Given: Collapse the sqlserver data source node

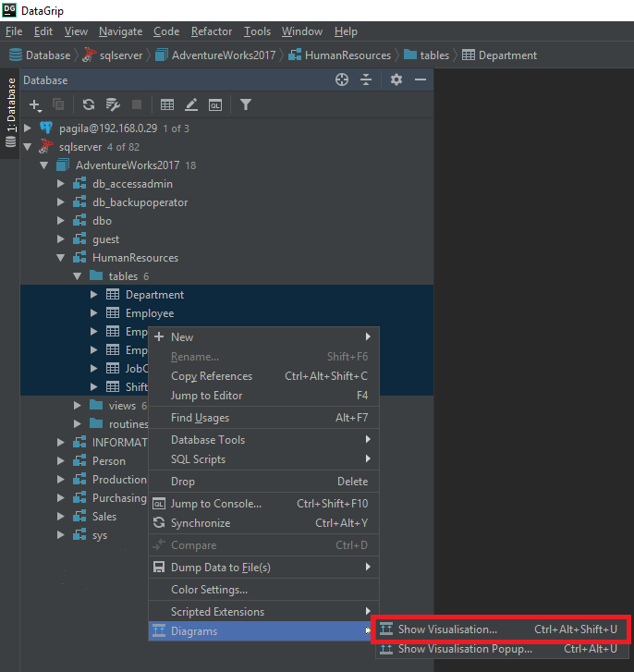Looking at the screenshot, I should click(28, 147).
